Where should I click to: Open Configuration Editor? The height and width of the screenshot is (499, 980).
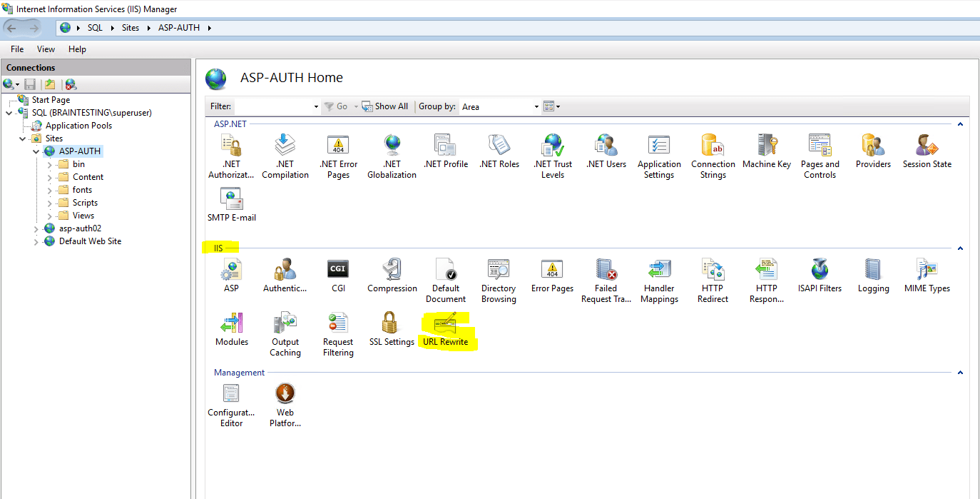tap(231, 405)
